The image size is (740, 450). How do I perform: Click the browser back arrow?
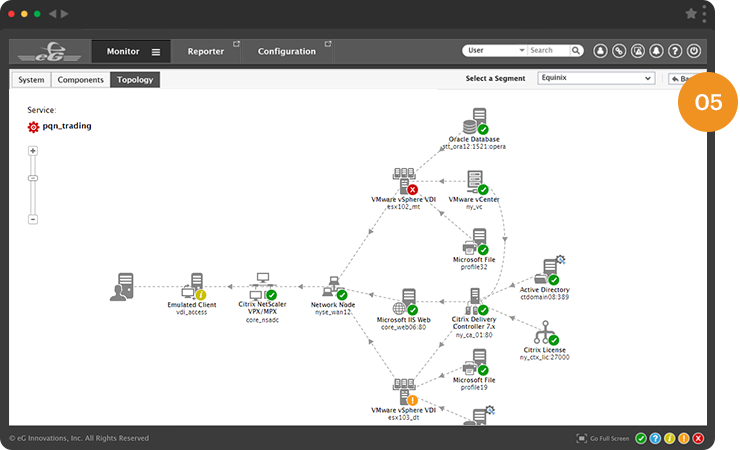(52, 14)
